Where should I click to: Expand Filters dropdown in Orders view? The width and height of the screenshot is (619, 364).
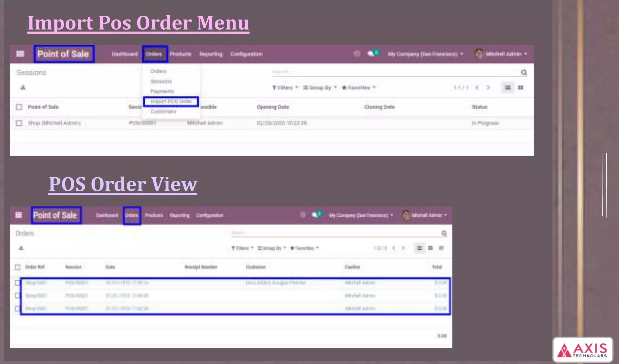click(x=242, y=248)
